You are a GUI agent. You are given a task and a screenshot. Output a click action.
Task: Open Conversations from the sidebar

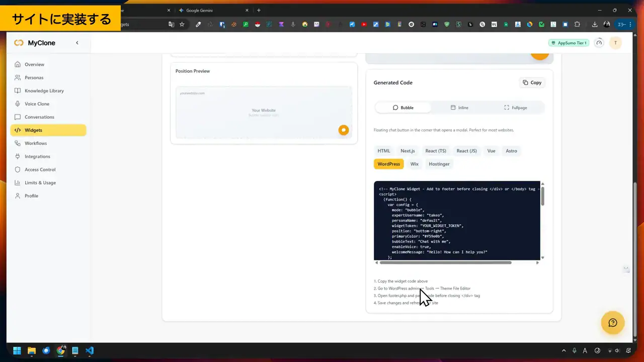39,117
